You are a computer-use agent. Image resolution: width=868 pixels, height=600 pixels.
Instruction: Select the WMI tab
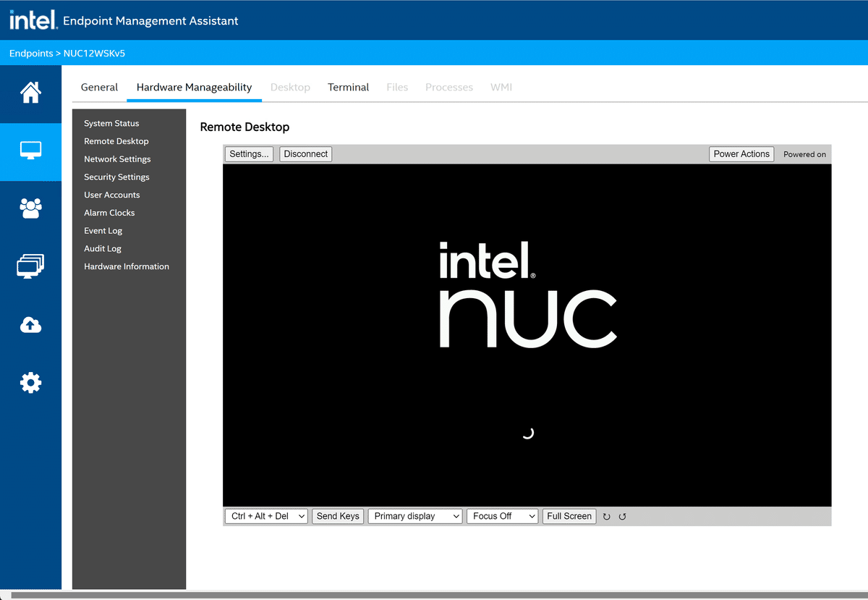pyautogui.click(x=501, y=87)
